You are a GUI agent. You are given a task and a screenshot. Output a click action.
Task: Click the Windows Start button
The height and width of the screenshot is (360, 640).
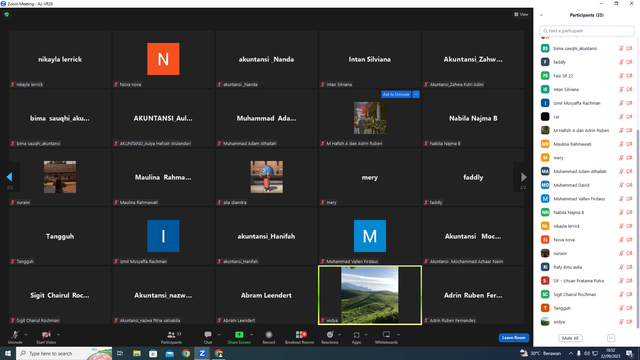pos(8,353)
